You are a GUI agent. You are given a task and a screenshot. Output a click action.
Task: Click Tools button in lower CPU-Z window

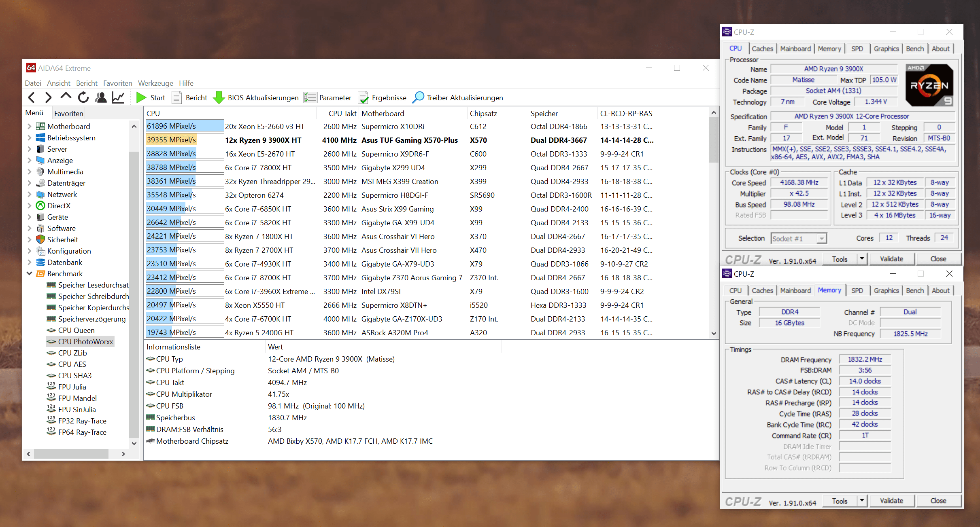(x=840, y=501)
